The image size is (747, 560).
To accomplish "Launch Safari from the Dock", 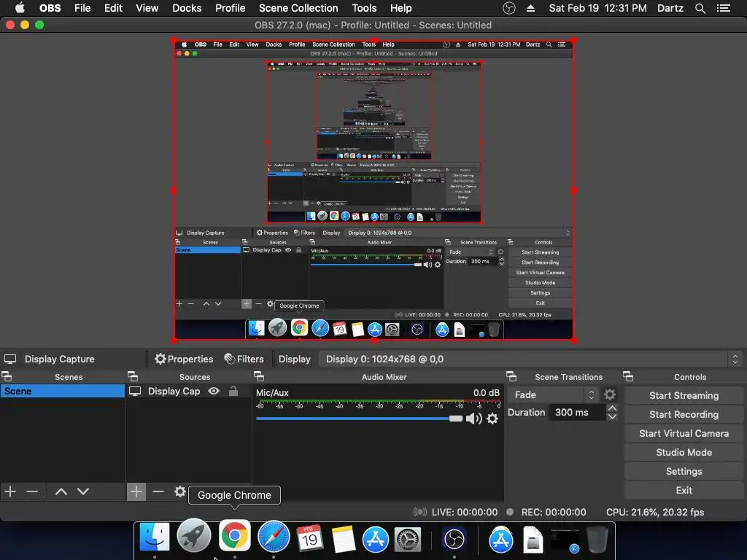I will click(x=274, y=537).
